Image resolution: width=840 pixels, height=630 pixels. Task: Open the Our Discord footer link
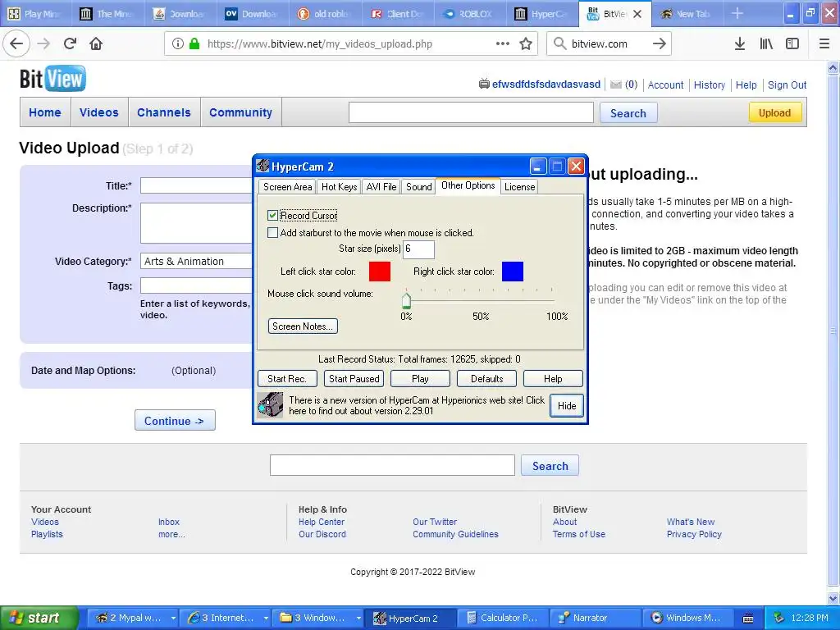click(x=322, y=534)
